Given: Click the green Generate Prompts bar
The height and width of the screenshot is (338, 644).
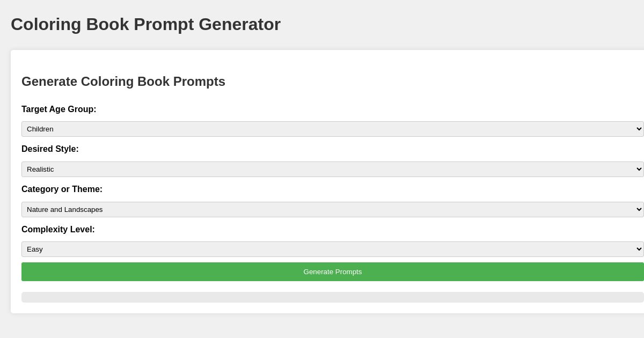Looking at the screenshot, I should [x=332, y=271].
